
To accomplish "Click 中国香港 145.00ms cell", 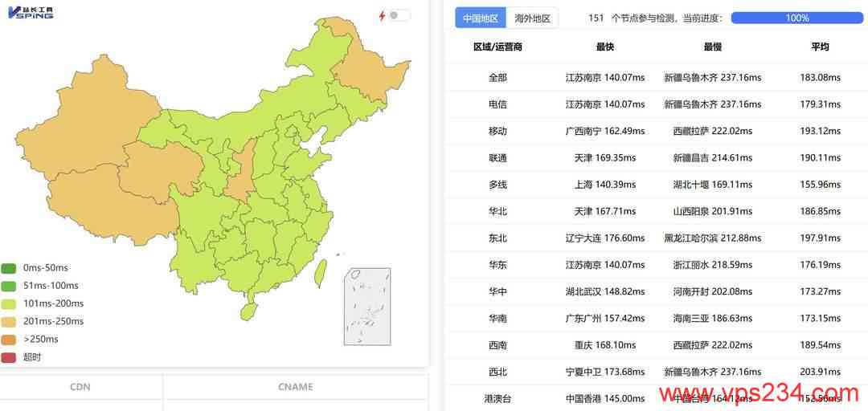I will pos(605,398).
